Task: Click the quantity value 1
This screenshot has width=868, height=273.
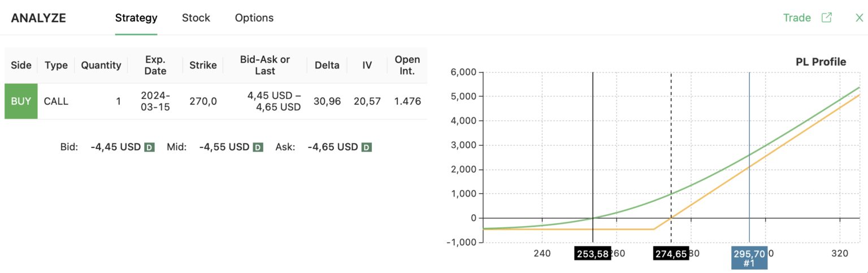Action: (x=118, y=101)
